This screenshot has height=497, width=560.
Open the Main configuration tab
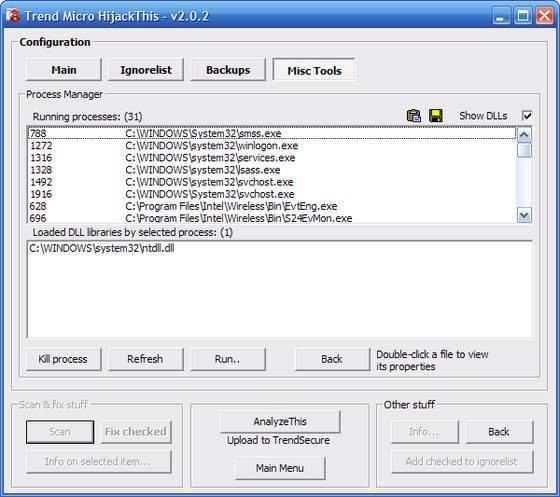click(64, 70)
